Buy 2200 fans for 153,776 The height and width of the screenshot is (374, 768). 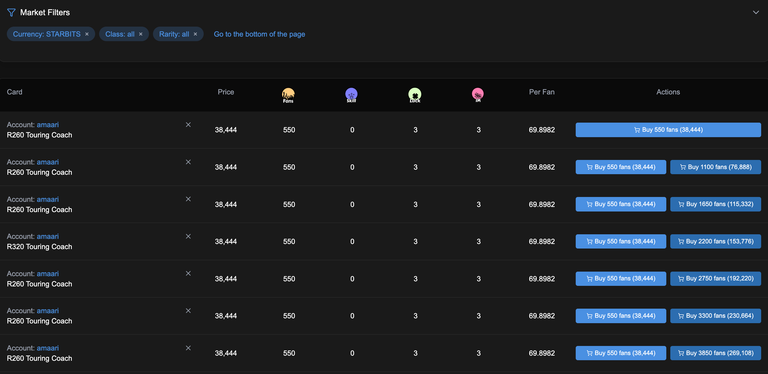[716, 241]
